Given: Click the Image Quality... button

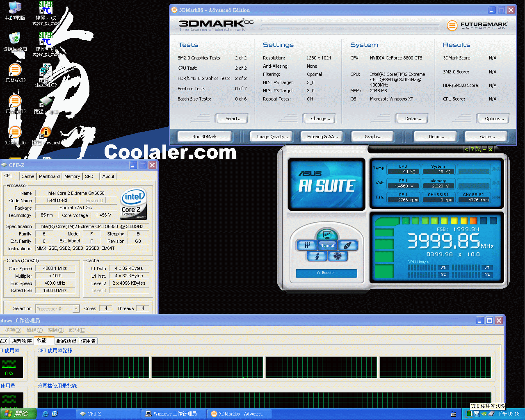Looking at the screenshot, I should [x=272, y=137].
